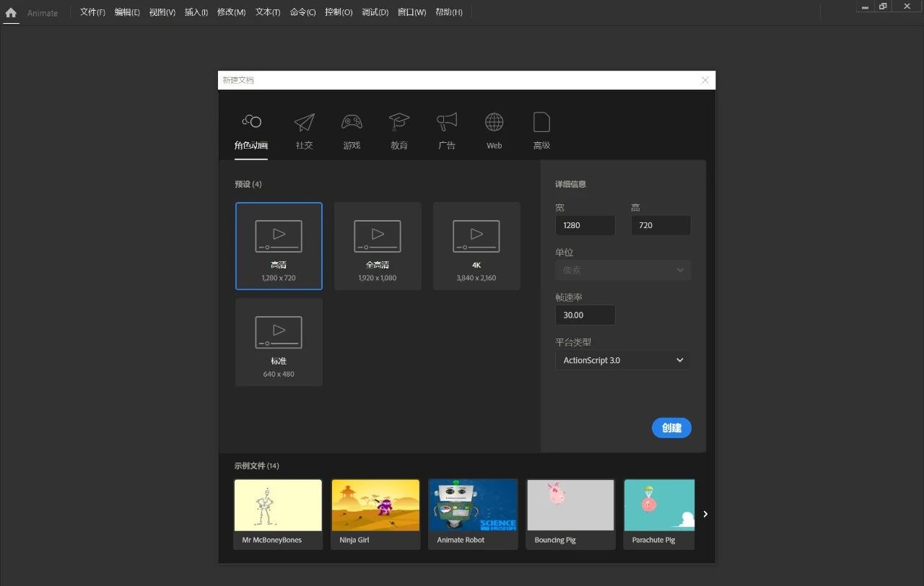Click the Animate app label
This screenshot has height=586, width=924.
(43, 13)
